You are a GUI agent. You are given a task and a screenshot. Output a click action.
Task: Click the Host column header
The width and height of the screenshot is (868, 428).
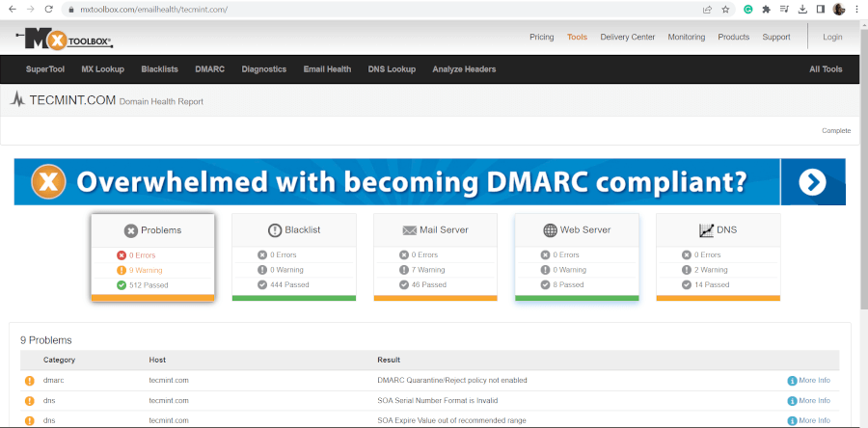click(157, 360)
